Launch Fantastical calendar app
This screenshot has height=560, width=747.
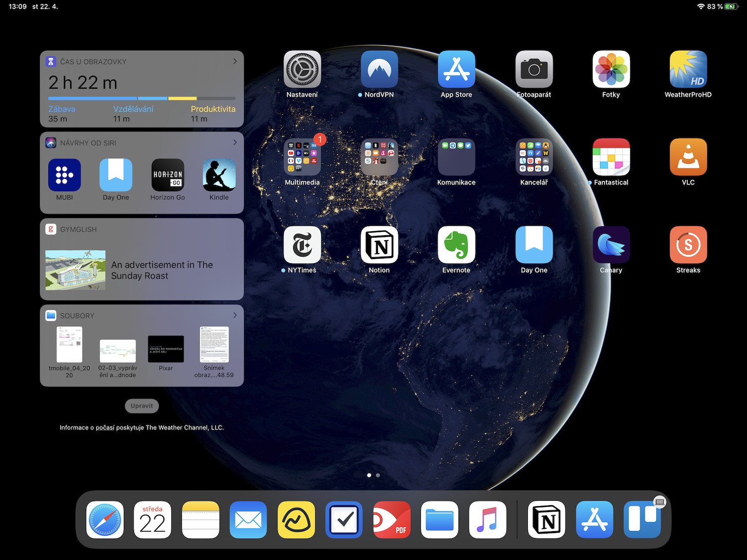point(611,157)
